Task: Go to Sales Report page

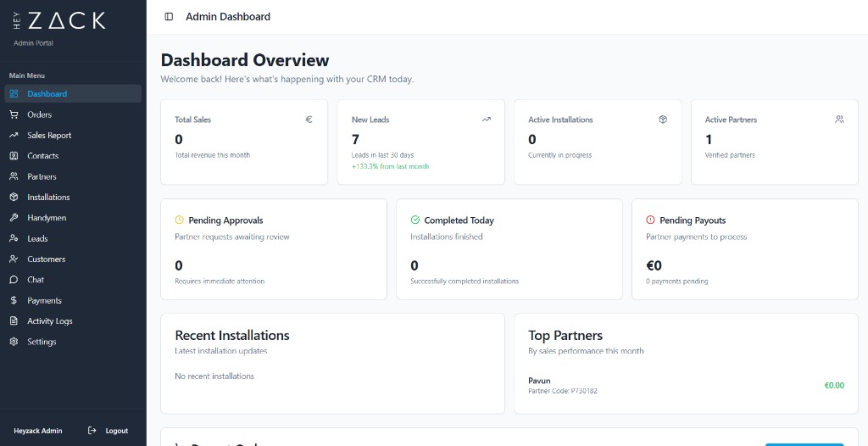Action: tap(73, 135)
